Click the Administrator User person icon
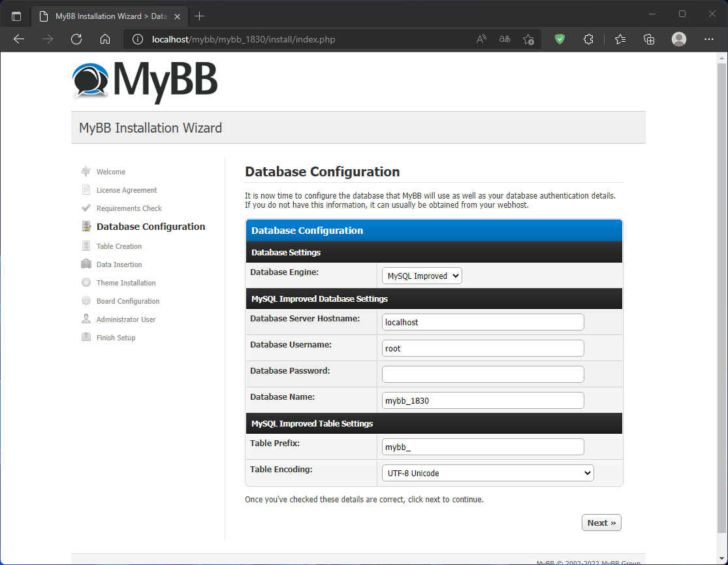 (x=86, y=319)
